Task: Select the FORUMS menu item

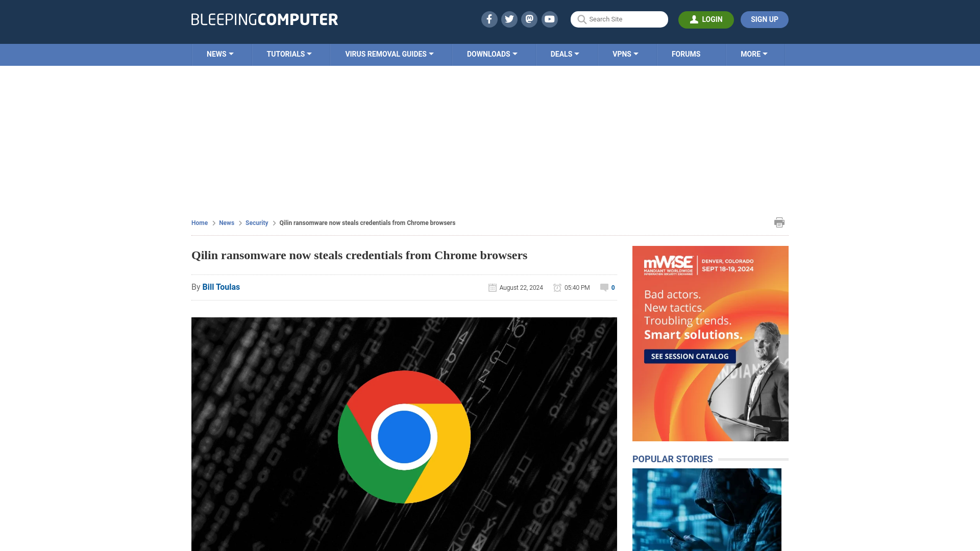Action: point(686,53)
